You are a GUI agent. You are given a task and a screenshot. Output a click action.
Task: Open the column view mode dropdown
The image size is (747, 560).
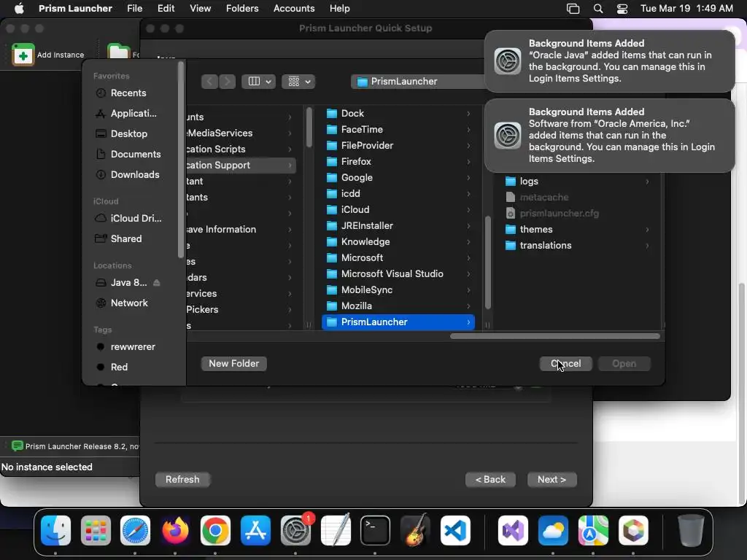[x=259, y=82]
